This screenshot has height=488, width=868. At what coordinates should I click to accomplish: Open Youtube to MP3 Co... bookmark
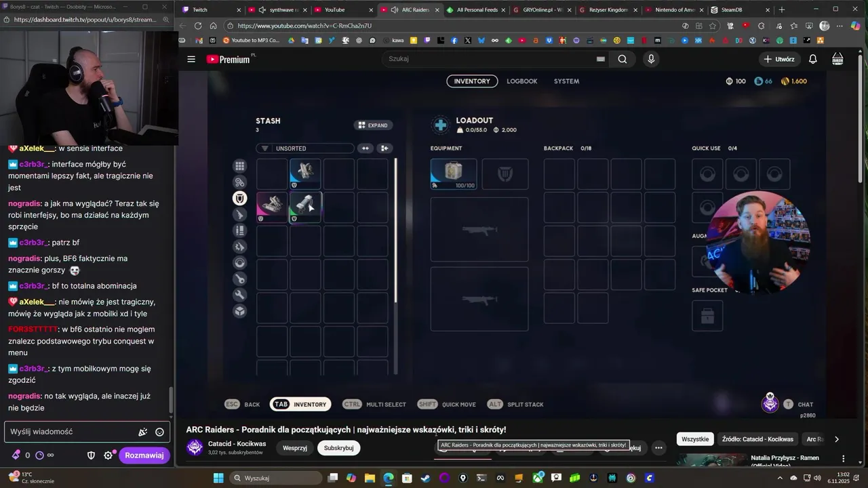[251, 41]
